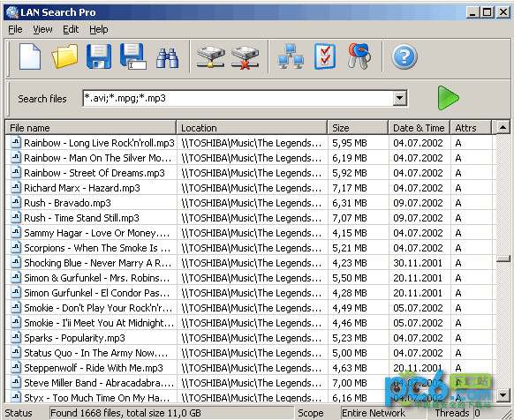Screen dimensions: 514x420
Task: Open the yellow folder icon in toolbar
Action: (x=64, y=56)
